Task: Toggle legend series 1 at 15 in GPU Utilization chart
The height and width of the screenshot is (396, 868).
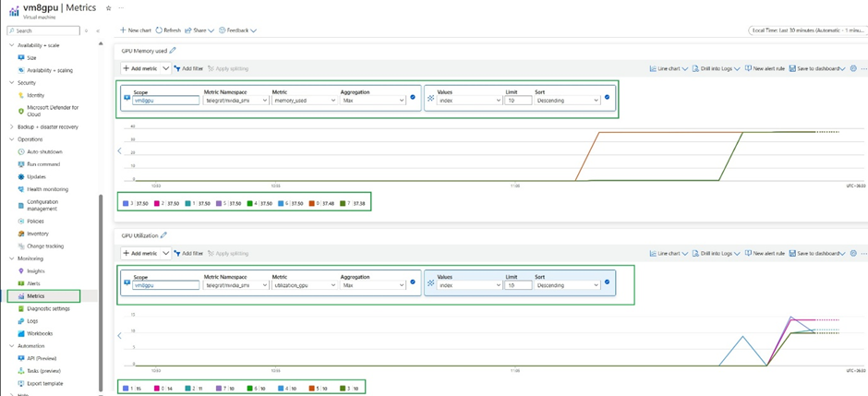Action: 130,389
